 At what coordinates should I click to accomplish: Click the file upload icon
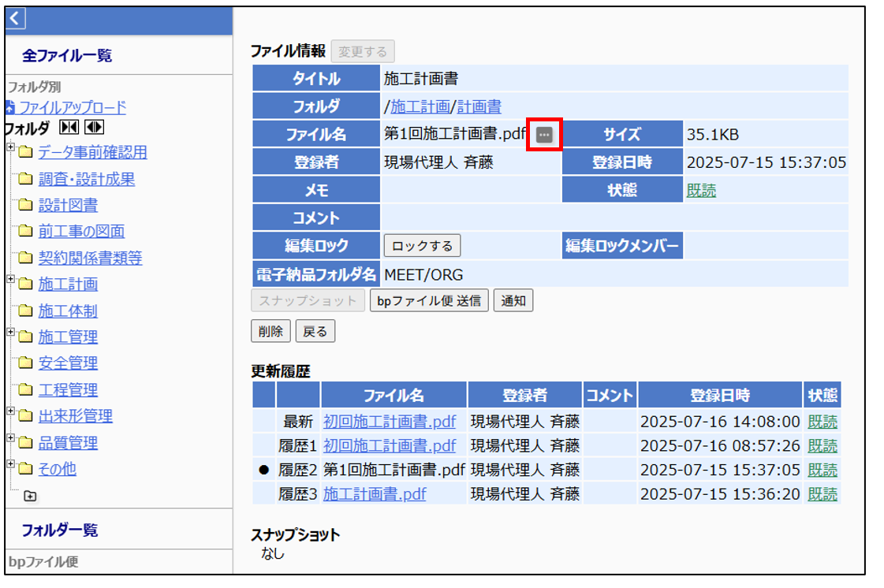click(9, 108)
